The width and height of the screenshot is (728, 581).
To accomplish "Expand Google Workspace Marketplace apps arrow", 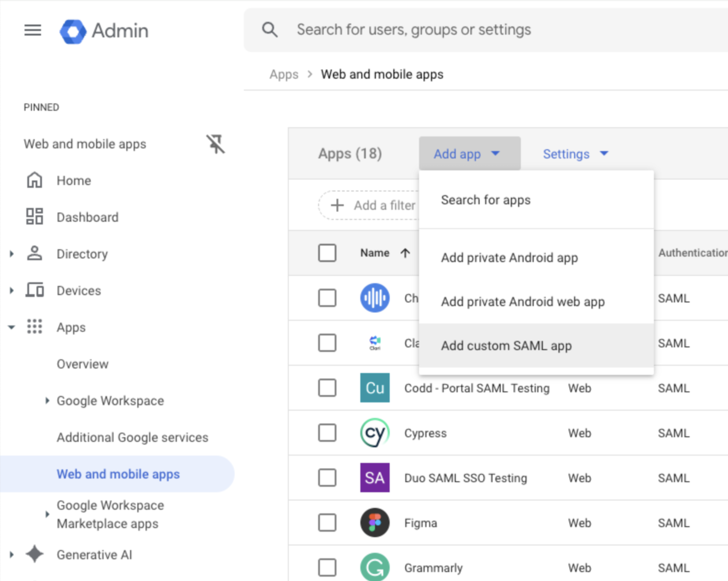I will point(47,514).
